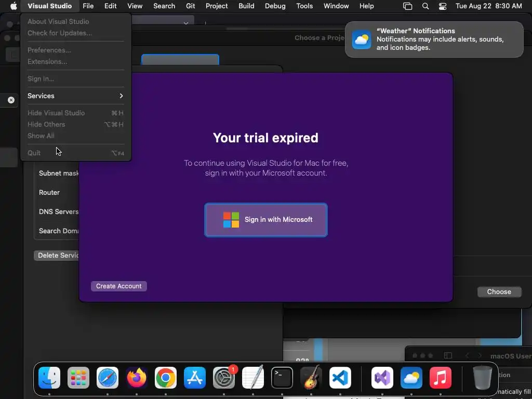Click the date and time in menu bar
This screenshot has height=399, width=532.
click(488, 6)
